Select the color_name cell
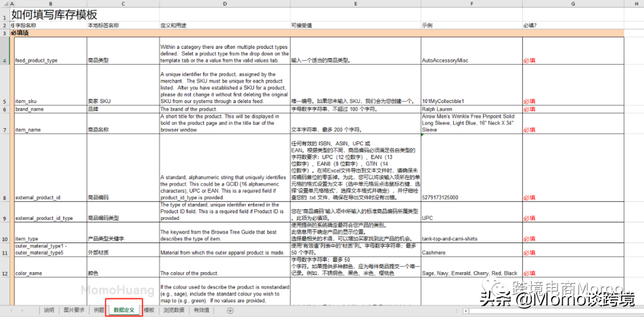The height and width of the screenshot is (317, 644). tap(50, 267)
